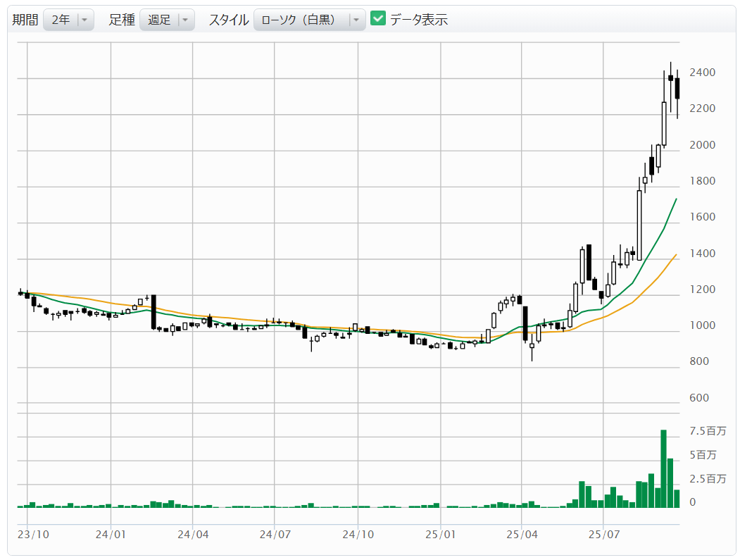Screen dimensions: 740x560
Task: Open the スタイル dropdown showing ローソク(白黒)
Action: pyautogui.click(x=309, y=20)
